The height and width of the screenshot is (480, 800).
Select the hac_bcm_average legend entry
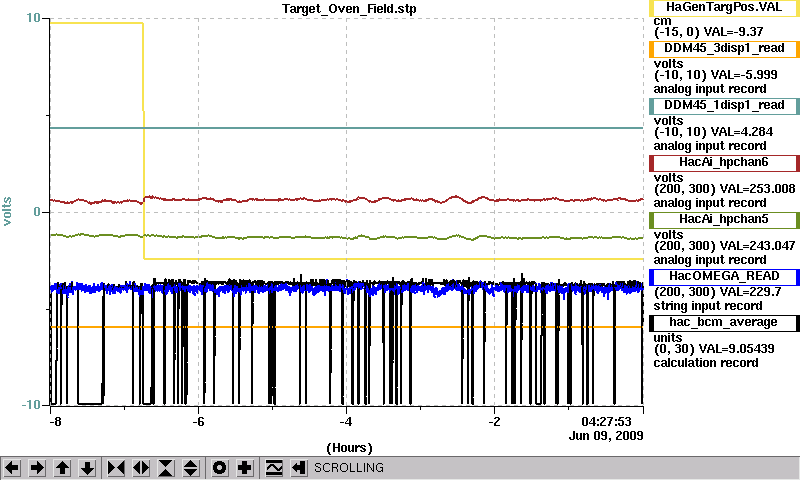(724, 323)
